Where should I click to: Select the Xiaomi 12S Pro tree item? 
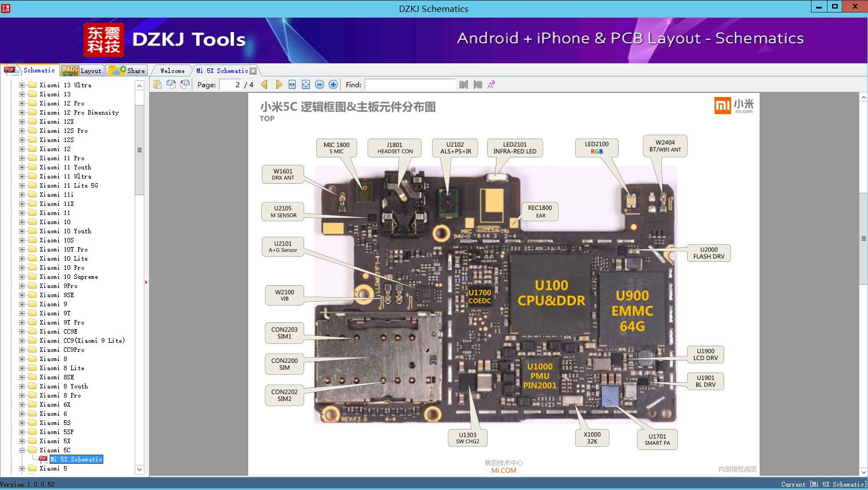(x=63, y=131)
